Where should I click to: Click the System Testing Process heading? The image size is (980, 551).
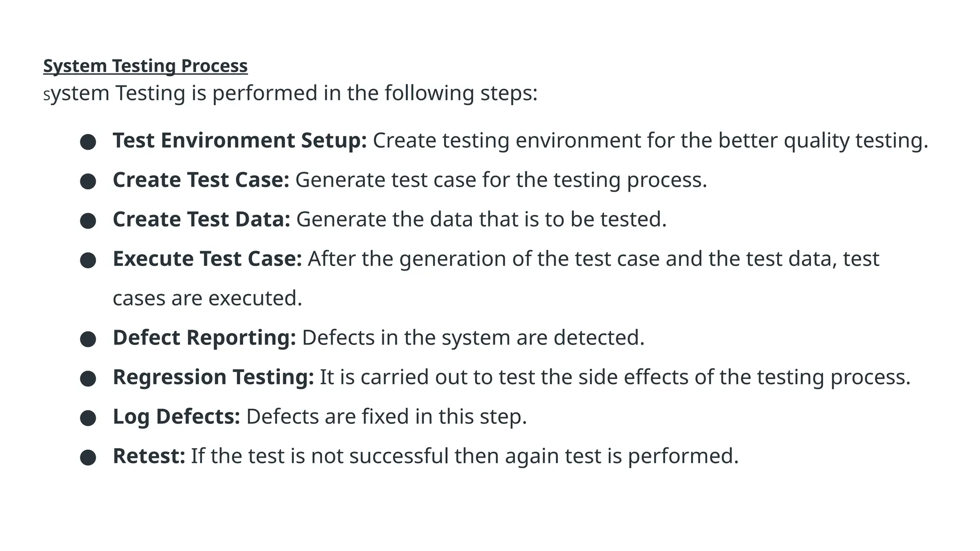(x=145, y=66)
